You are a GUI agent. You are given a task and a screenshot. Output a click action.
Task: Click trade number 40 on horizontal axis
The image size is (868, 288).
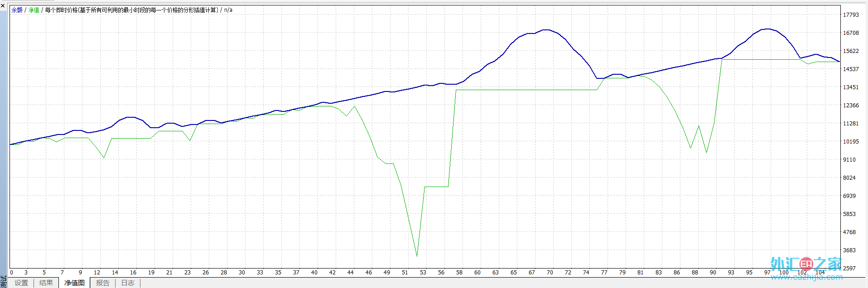(314, 273)
